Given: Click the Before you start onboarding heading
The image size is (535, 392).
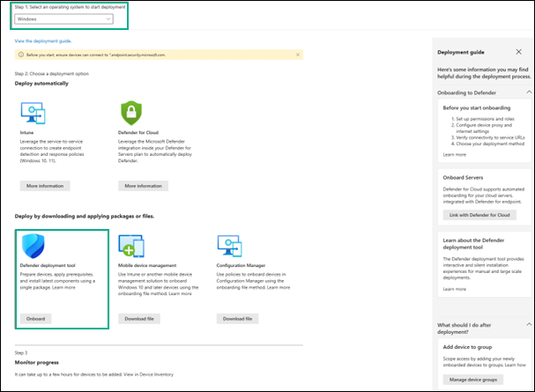Looking at the screenshot, I should click(477, 108).
